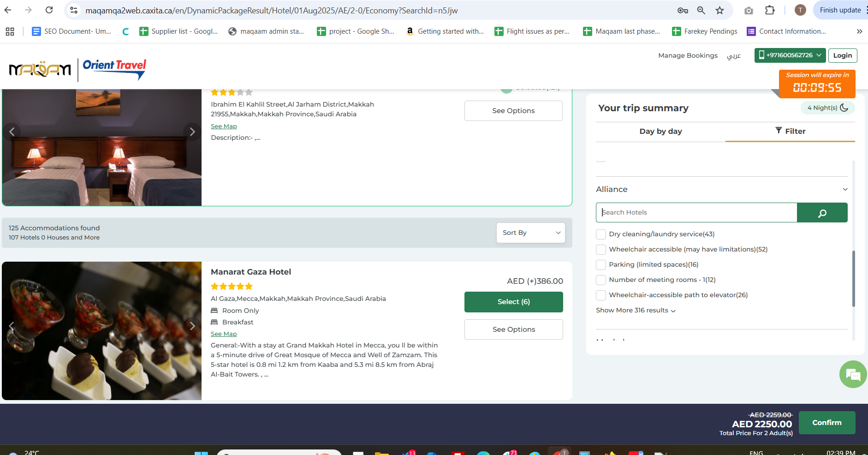Image resolution: width=868 pixels, height=455 pixels.
Task: Switch to the Day by day tab
Action: pos(660,132)
